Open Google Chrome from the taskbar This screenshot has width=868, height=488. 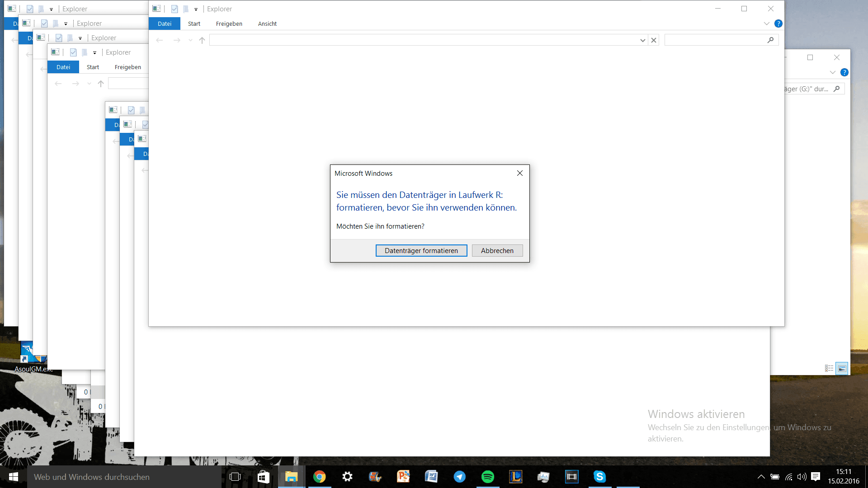tap(319, 477)
